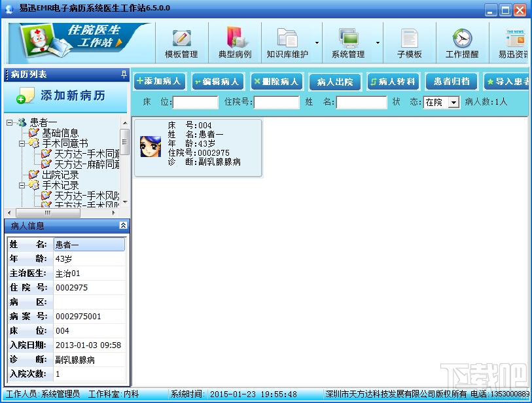Open the 系统管理 dropdown arrow
The image size is (532, 403).
[378, 43]
